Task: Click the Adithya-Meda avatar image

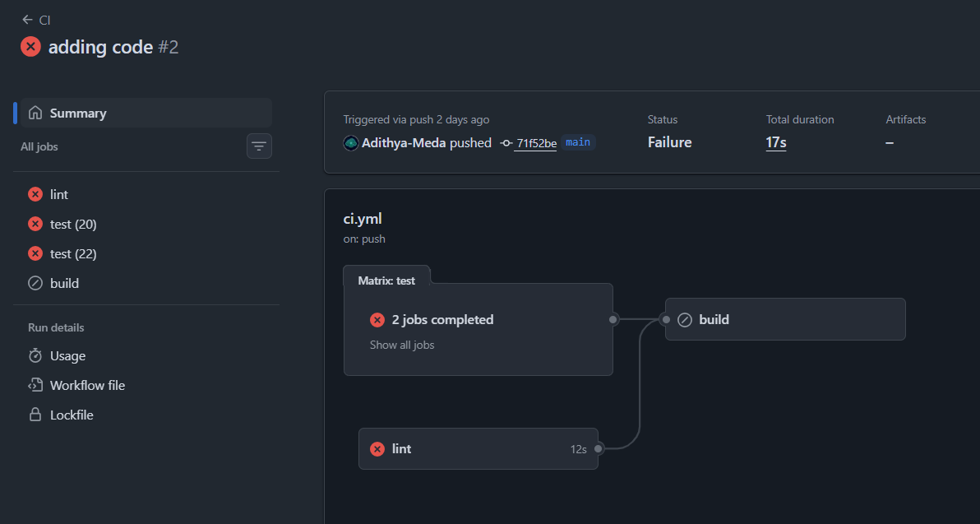Action: [350, 142]
